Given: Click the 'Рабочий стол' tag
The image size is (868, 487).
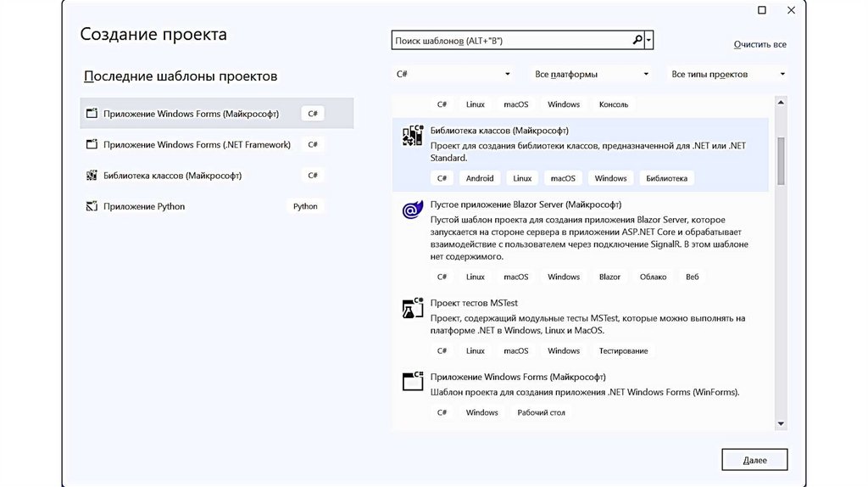Looking at the screenshot, I should point(542,412).
